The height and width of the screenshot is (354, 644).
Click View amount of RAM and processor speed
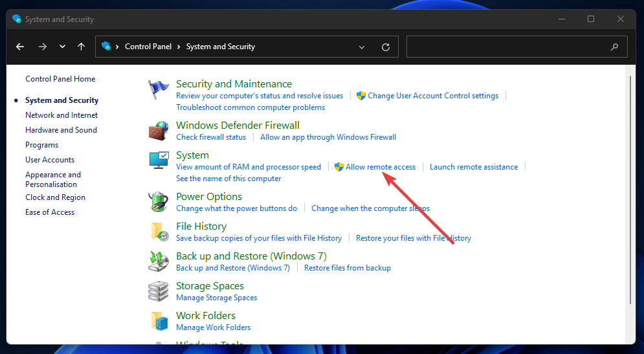point(249,167)
